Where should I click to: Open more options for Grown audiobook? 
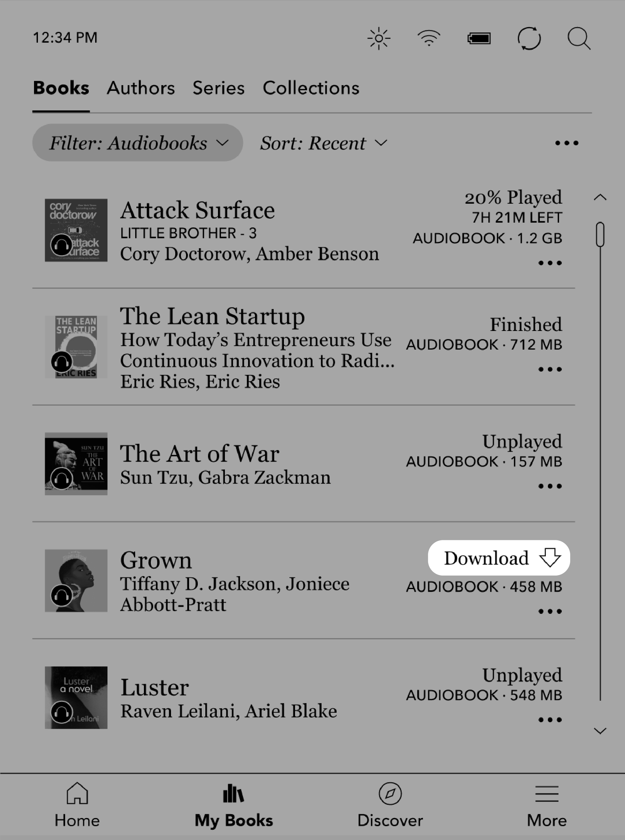click(550, 610)
